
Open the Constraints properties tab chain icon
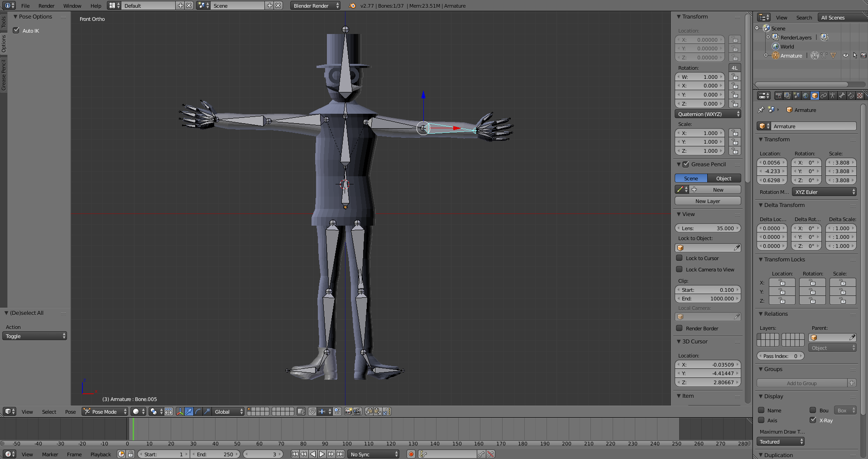click(x=824, y=96)
